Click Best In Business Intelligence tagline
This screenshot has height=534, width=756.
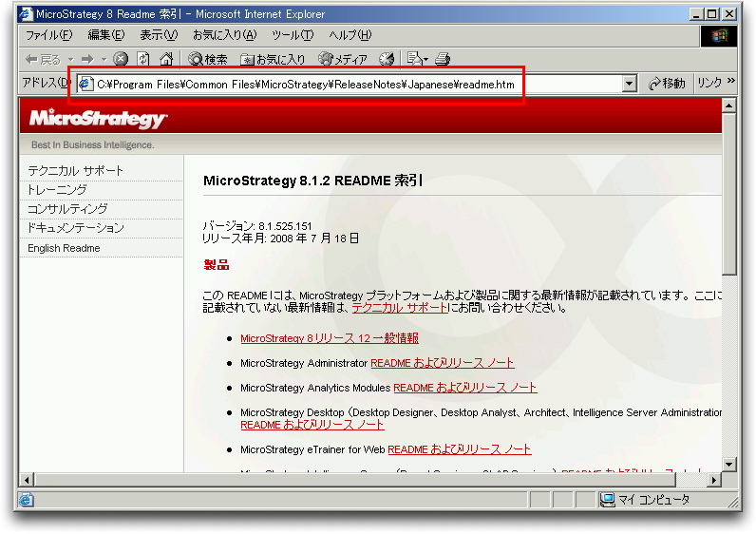[x=92, y=144]
